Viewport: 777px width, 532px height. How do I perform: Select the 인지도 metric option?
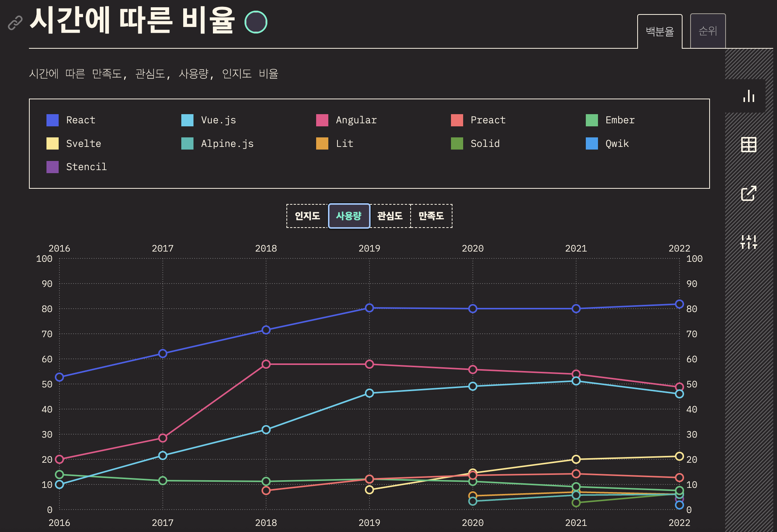click(307, 216)
